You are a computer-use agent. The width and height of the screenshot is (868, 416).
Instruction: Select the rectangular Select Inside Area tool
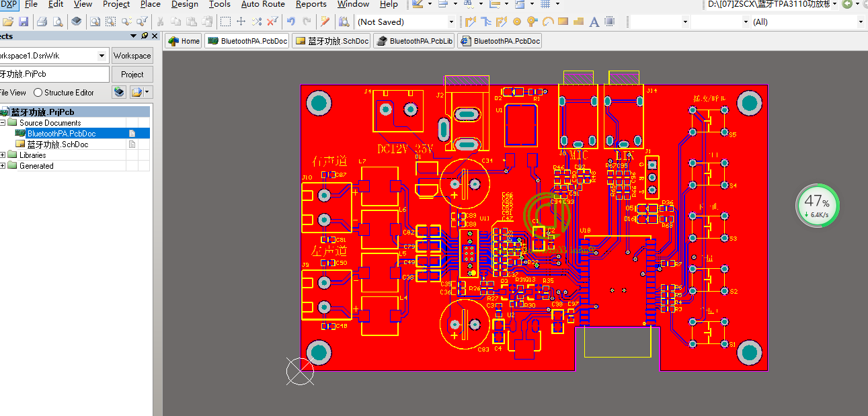226,22
